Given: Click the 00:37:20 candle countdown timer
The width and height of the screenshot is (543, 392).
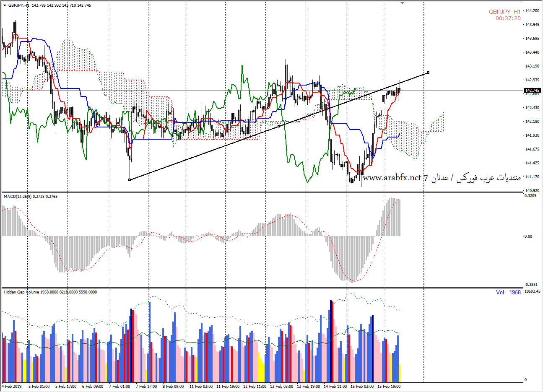Looking at the screenshot, I should (508, 18).
